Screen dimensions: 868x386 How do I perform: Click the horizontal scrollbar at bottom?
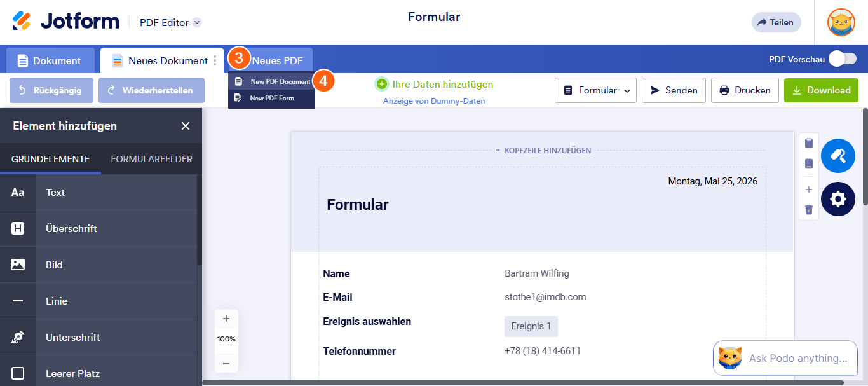(x=523, y=383)
